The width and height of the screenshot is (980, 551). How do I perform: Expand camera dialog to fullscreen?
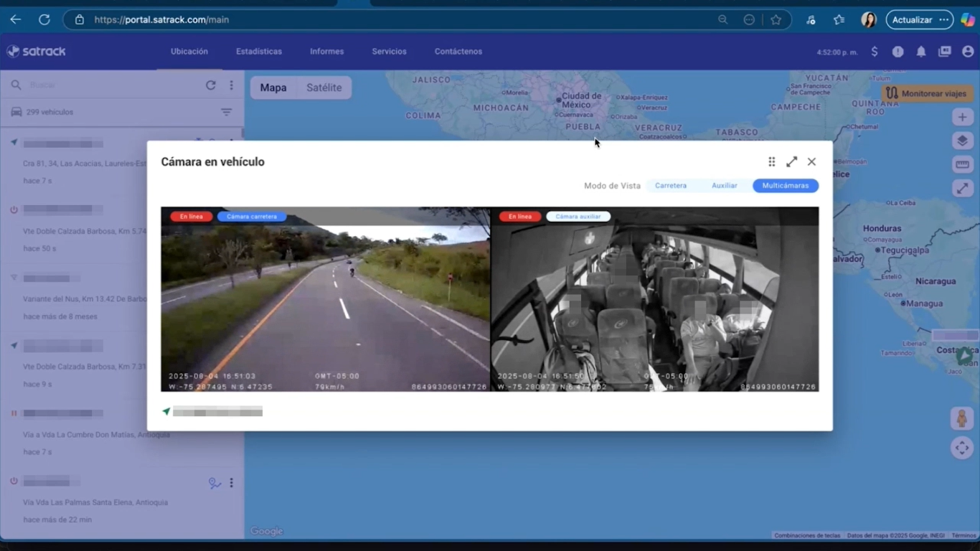point(791,162)
